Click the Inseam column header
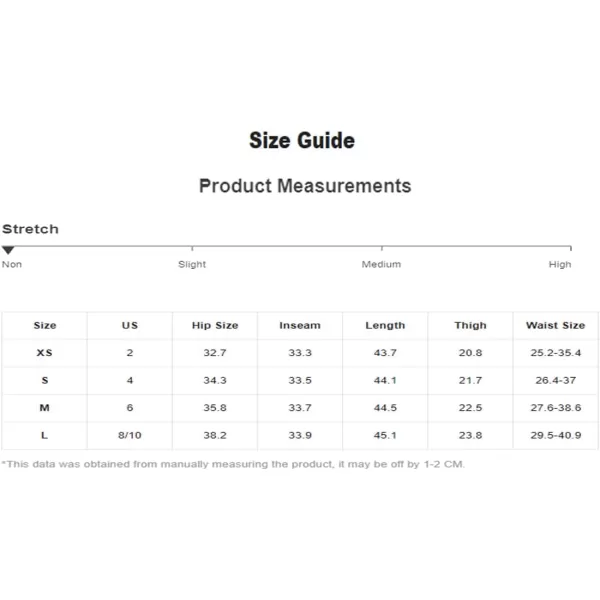This screenshot has height=600, width=600. point(300,325)
